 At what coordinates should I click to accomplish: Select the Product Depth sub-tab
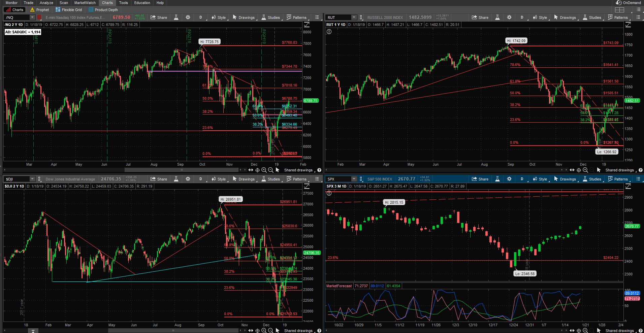[x=103, y=10]
